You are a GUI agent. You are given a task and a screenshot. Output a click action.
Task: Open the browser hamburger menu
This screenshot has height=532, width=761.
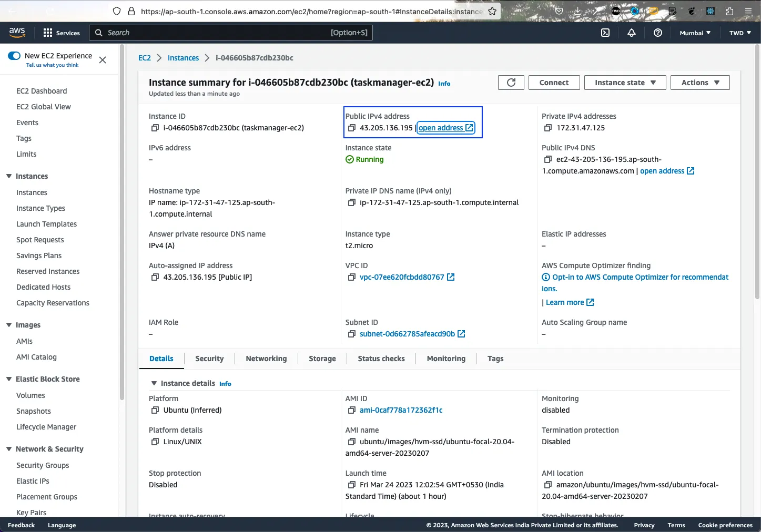click(748, 11)
